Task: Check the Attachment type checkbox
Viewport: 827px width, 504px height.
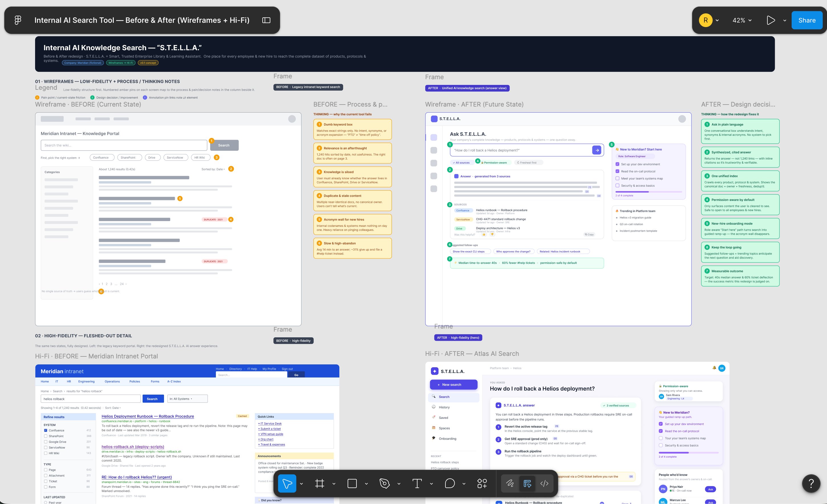Action: click(x=46, y=476)
